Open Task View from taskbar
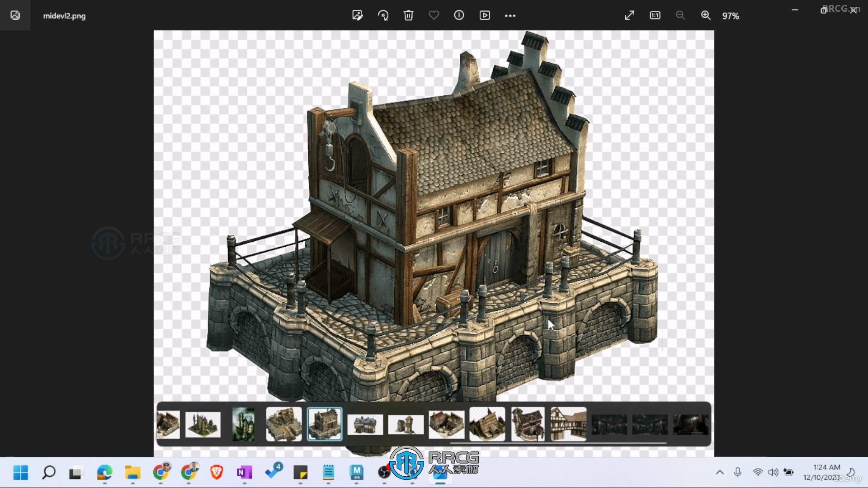Screen dimensions: 868x488 [76, 473]
